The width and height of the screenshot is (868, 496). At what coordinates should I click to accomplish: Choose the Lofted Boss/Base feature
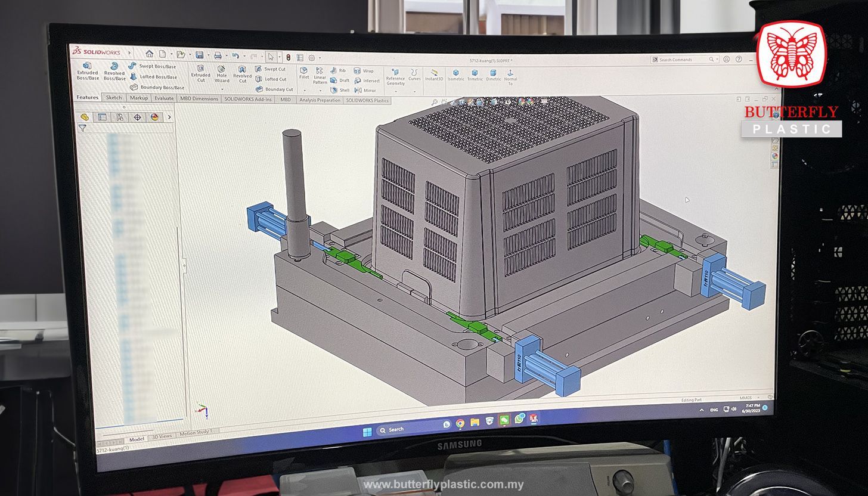coord(153,76)
